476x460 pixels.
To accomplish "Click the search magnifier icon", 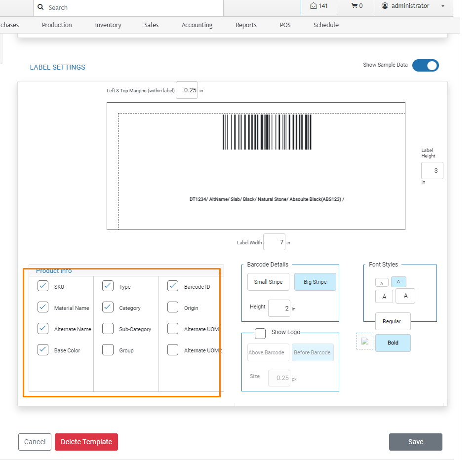I will (40, 7).
